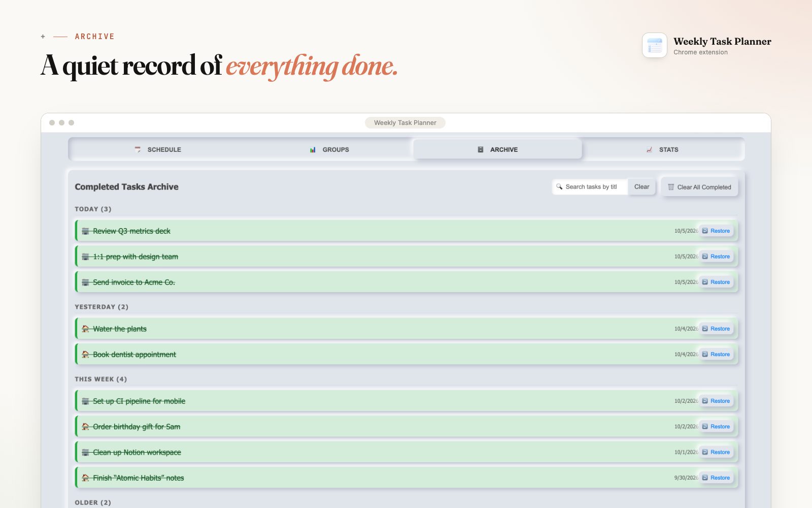The width and height of the screenshot is (812, 508).
Task: Click the house icon beside Book dentist appointment
Action: click(x=85, y=355)
